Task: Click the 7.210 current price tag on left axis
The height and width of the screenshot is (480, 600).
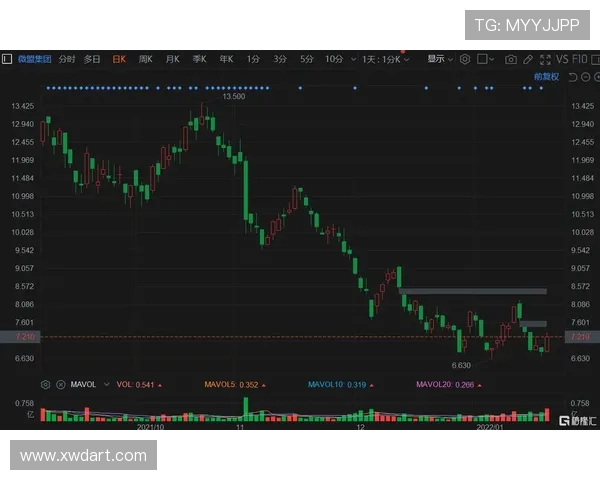Action: (x=20, y=337)
